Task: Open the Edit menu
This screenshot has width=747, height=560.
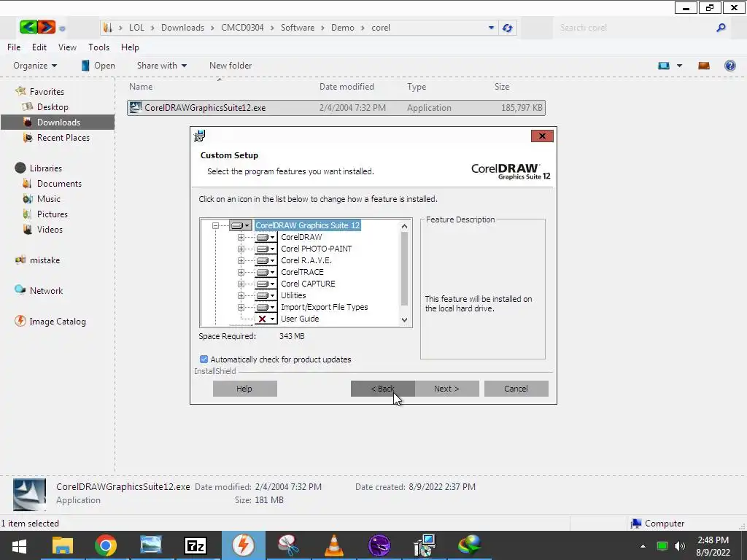Action: [x=39, y=47]
